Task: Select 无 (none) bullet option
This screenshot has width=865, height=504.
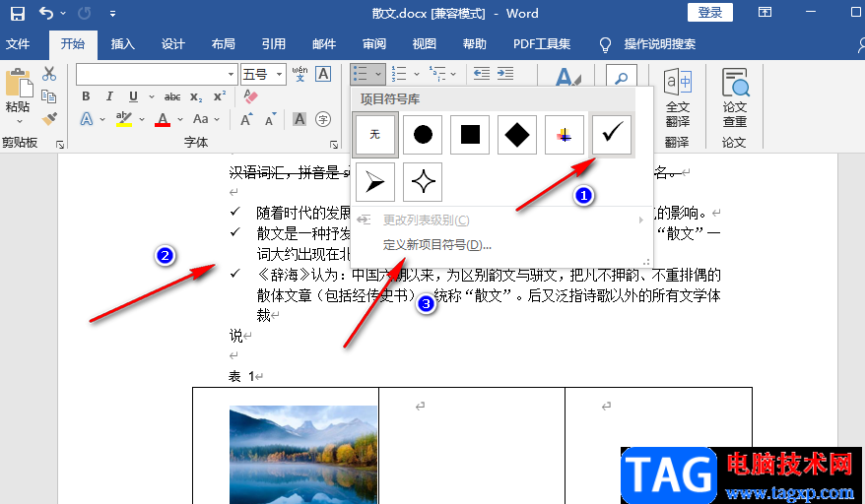Action: [x=375, y=135]
